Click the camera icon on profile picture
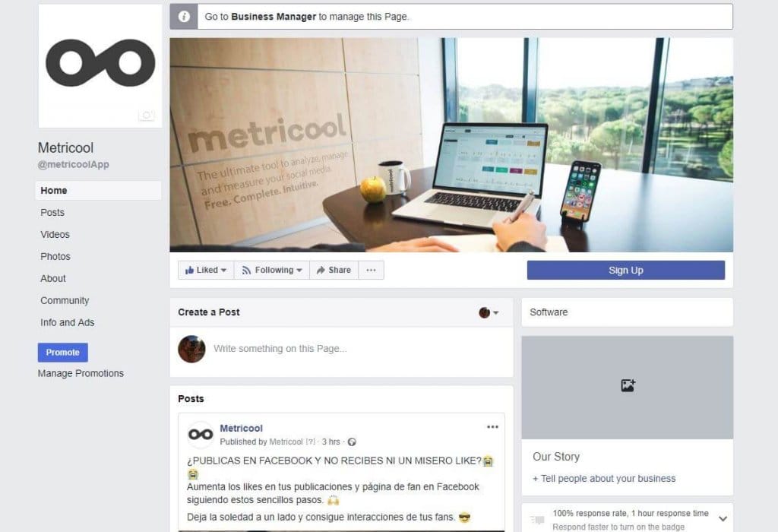The width and height of the screenshot is (778, 532). [147, 115]
